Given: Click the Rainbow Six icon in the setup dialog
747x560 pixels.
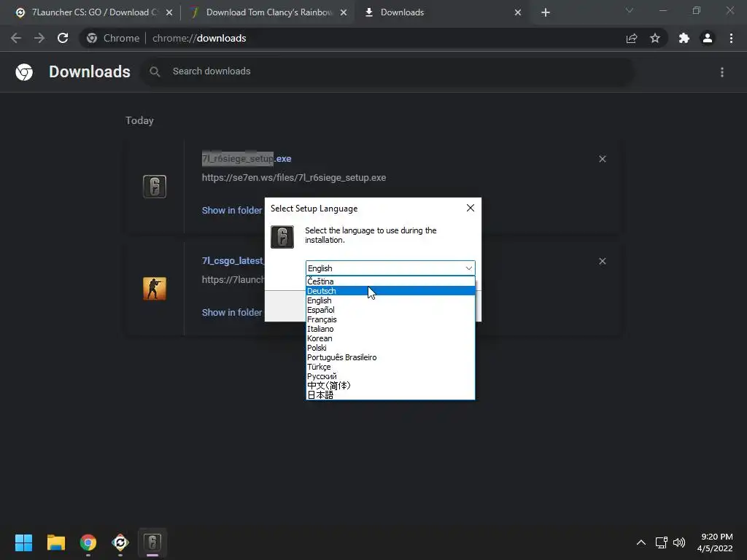Looking at the screenshot, I should (x=282, y=237).
